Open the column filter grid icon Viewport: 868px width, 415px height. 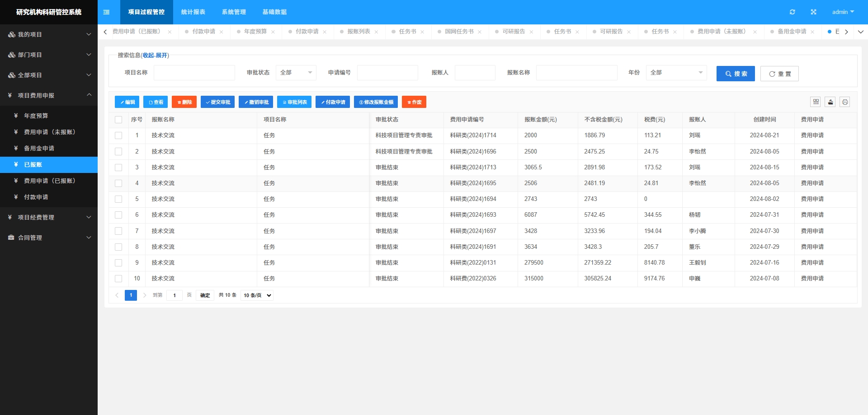pyautogui.click(x=816, y=102)
